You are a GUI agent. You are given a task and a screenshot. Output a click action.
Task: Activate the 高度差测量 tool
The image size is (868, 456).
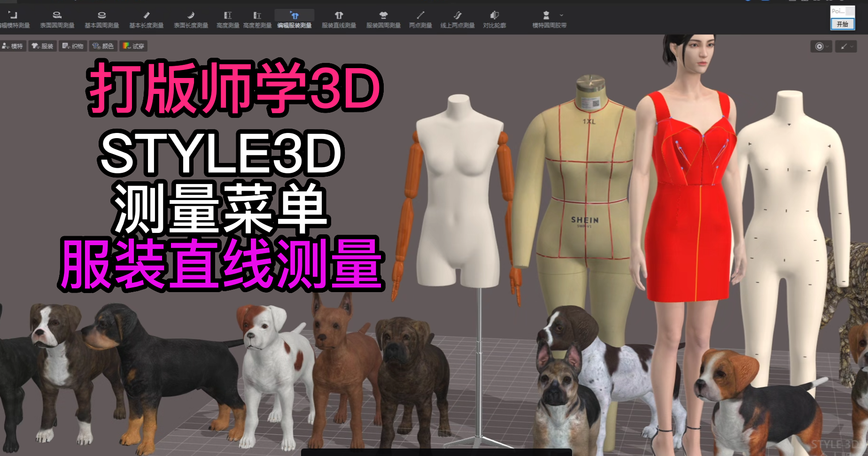257,20
